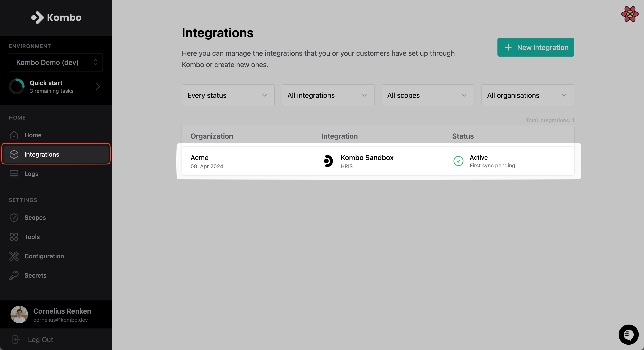Click the Organization column header
644x350 pixels.
pyautogui.click(x=212, y=136)
